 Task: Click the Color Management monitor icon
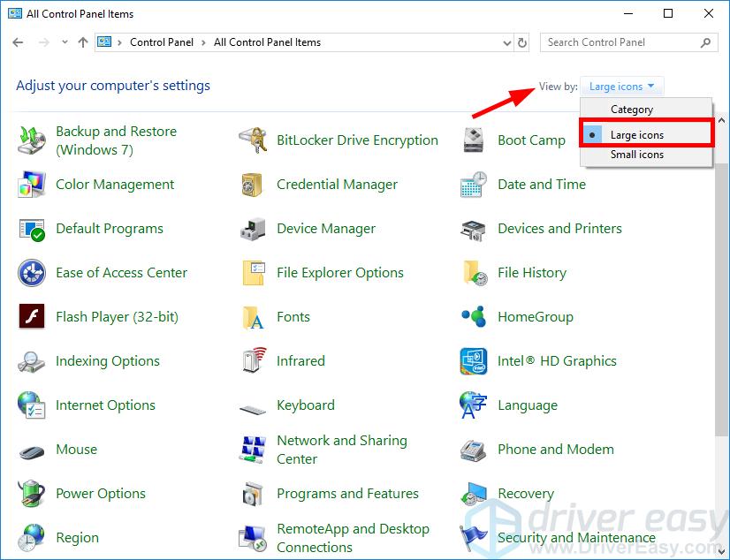click(32, 185)
